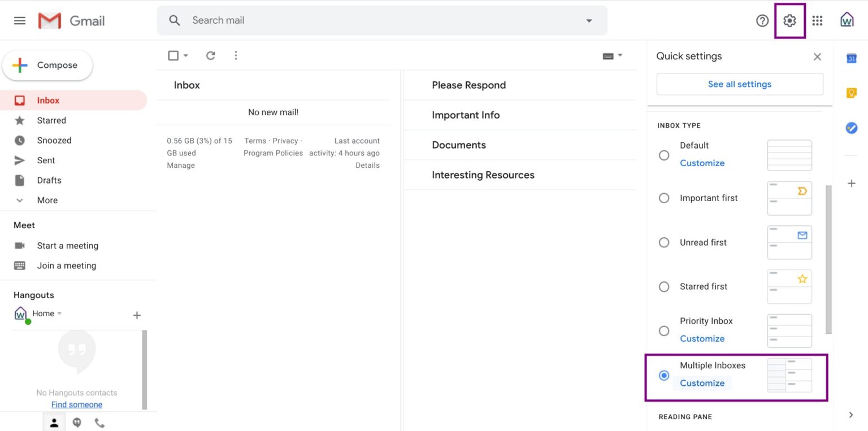Click Manage storage under the usage meter
This screenshot has height=431, width=868.
point(180,165)
